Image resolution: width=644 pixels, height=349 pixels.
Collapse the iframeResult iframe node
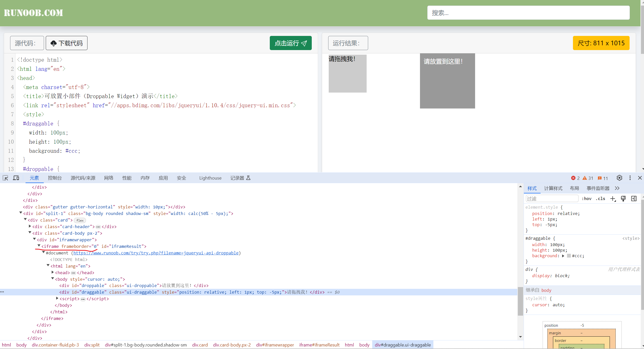click(39, 246)
